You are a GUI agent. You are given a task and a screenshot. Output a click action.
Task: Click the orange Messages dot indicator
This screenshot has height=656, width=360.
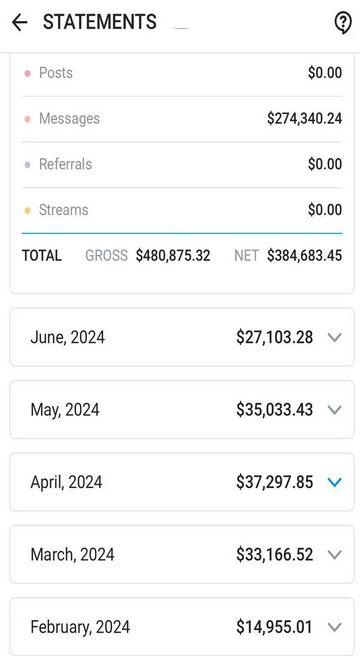(27, 119)
